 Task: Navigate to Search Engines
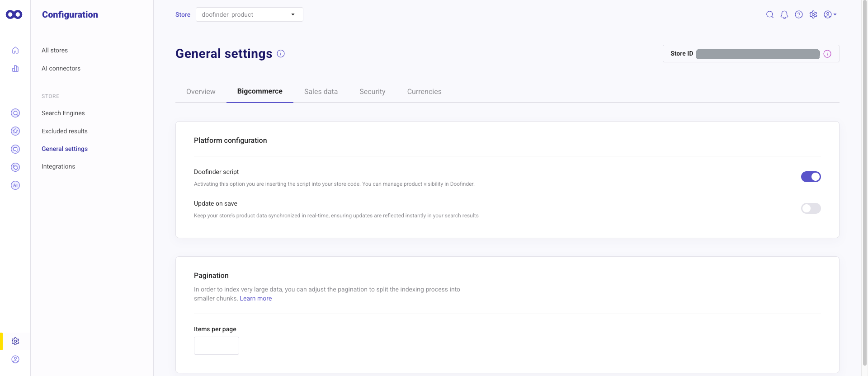tap(63, 113)
